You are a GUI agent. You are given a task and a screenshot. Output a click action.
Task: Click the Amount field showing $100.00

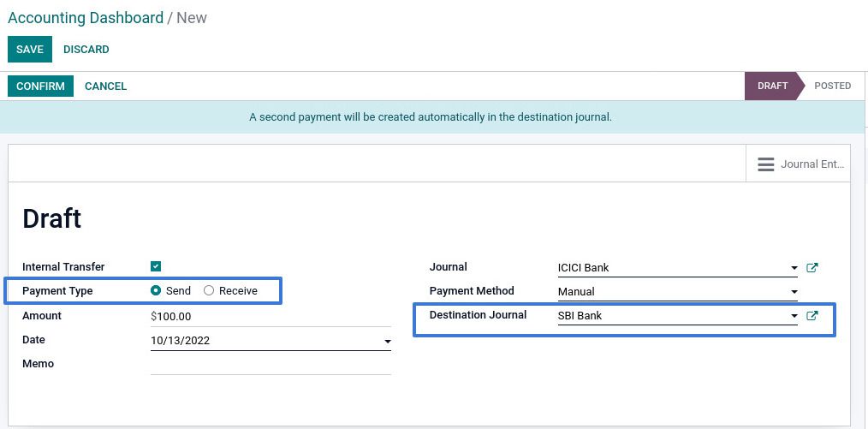[270, 317]
